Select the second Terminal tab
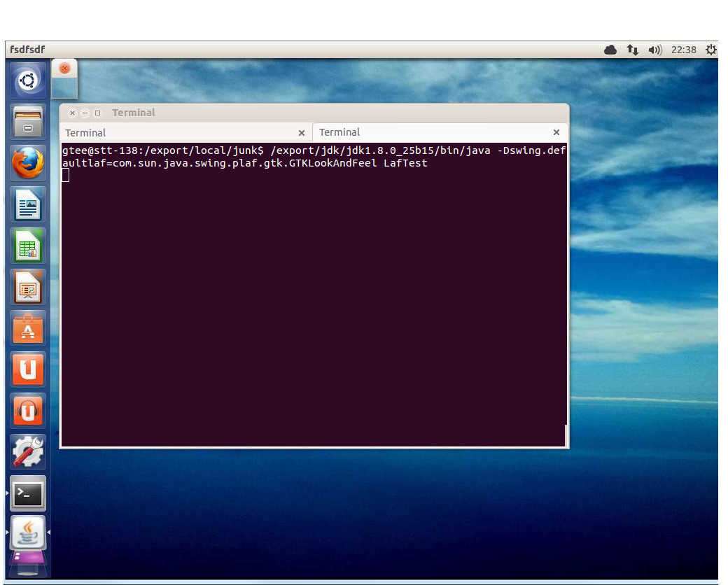The image size is (728, 585). point(427,132)
